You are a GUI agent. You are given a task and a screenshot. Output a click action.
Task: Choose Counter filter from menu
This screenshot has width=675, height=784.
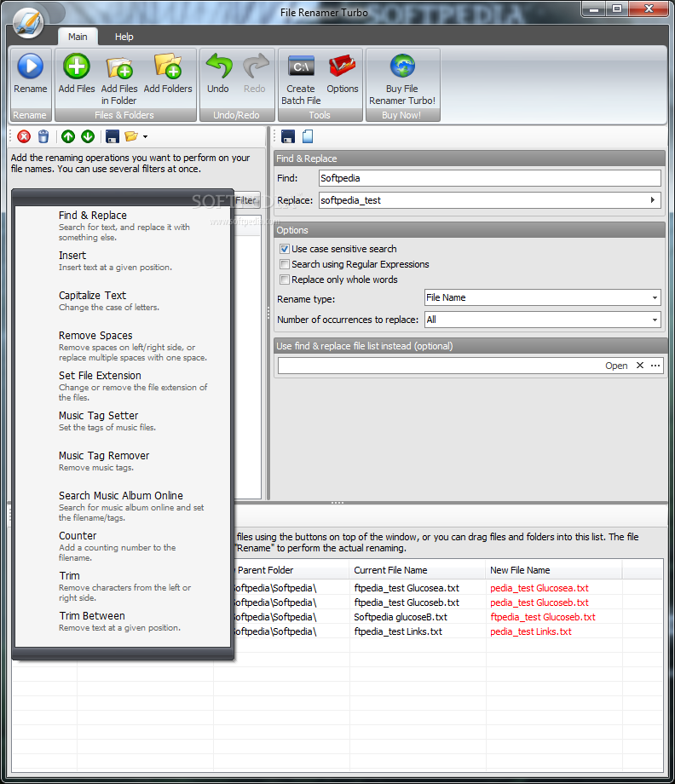(123, 546)
